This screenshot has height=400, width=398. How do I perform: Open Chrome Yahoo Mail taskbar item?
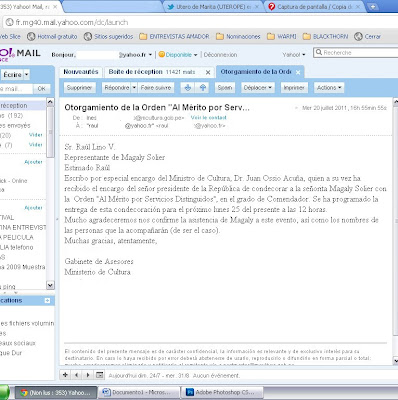[x=56, y=393]
